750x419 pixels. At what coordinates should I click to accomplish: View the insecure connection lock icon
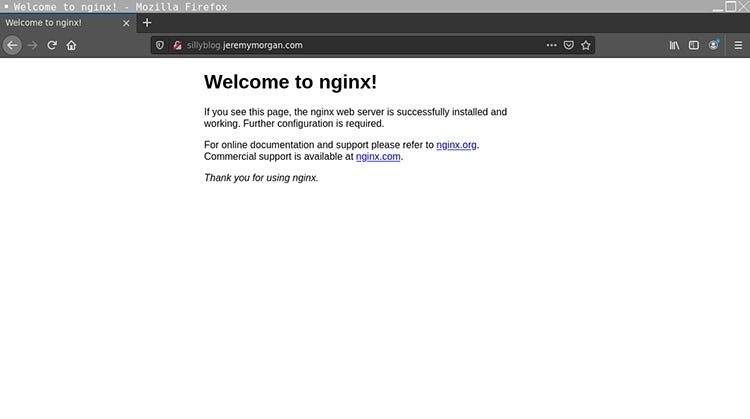click(x=177, y=45)
